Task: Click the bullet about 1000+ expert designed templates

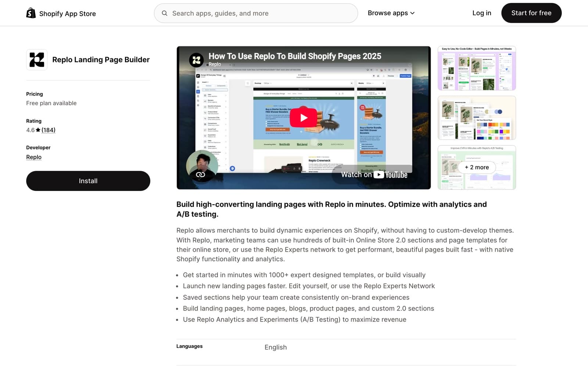Action: 304,275
